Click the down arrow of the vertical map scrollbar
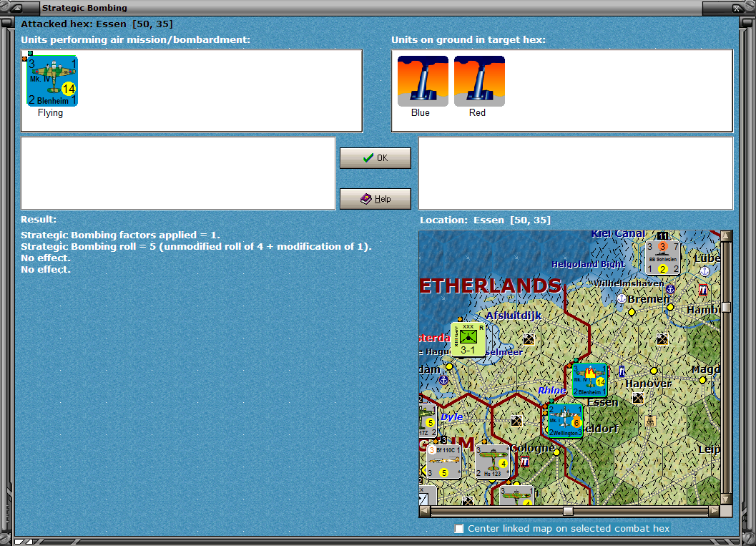The height and width of the screenshot is (546, 756). point(726,499)
